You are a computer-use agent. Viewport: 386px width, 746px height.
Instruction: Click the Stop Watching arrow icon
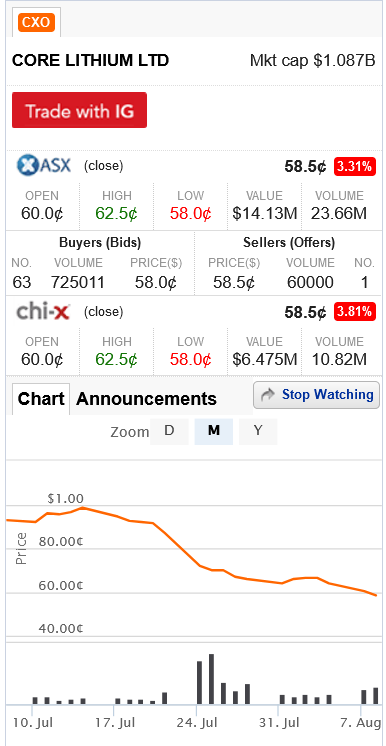269,394
